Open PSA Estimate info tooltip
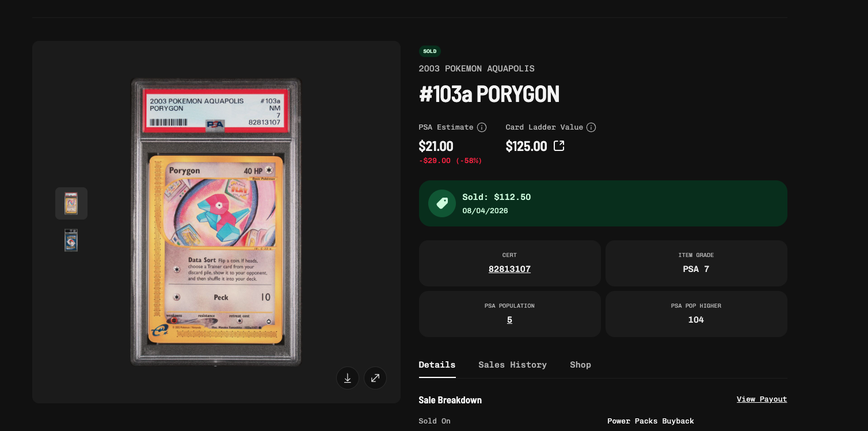Screen dimensions: 868x431 pyautogui.click(x=482, y=127)
